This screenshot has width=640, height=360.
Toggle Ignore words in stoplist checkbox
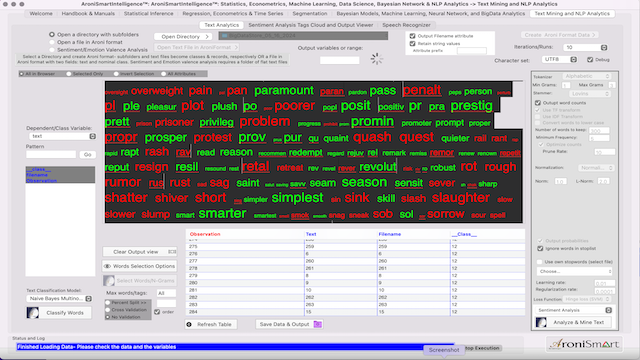(x=540, y=248)
